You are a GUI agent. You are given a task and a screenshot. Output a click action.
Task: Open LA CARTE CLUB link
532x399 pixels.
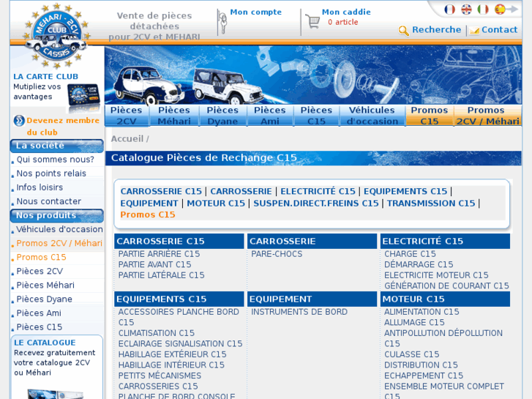(x=46, y=77)
